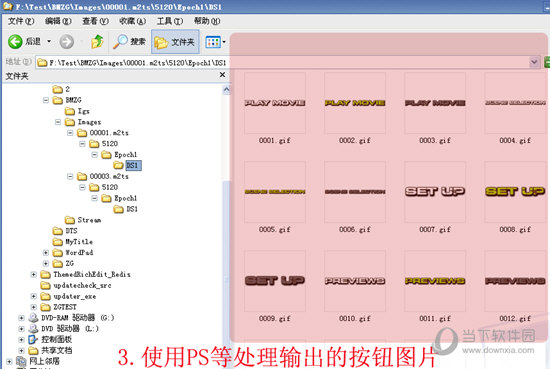
Task: Select the 0004.gif thumbnail
Action: pyautogui.click(x=515, y=103)
